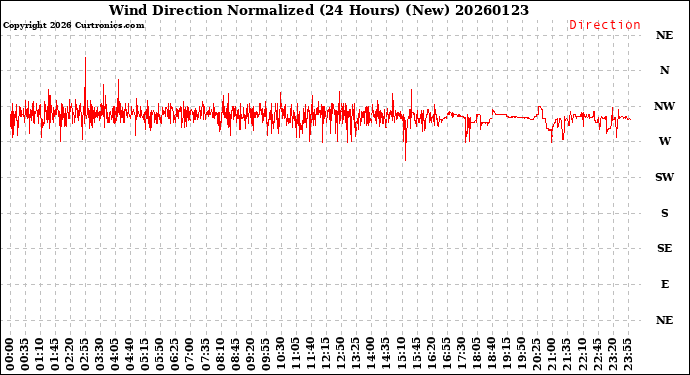The height and width of the screenshot is (375, 690).
Task: Click the "17:30" time axis label
Action: (461, 355)
